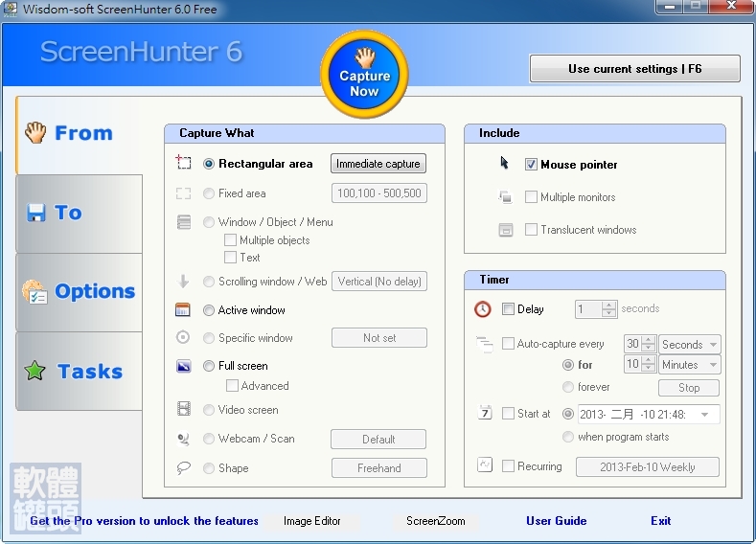Click the Shape speech-bubble icon
756x544 pixels.
[183, 468]
